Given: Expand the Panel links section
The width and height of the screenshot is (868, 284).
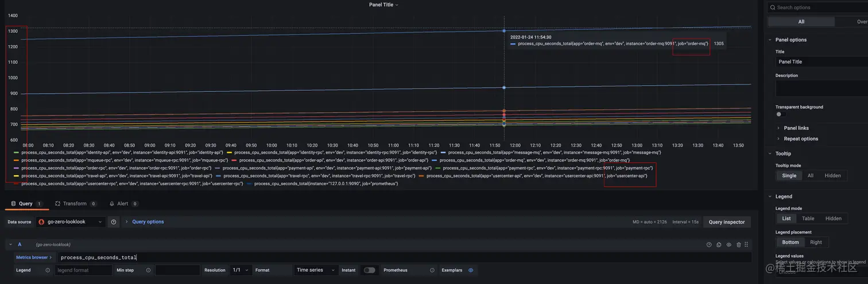Looking at the screenshot, I should pyautogui.click(x=796, y=128).
